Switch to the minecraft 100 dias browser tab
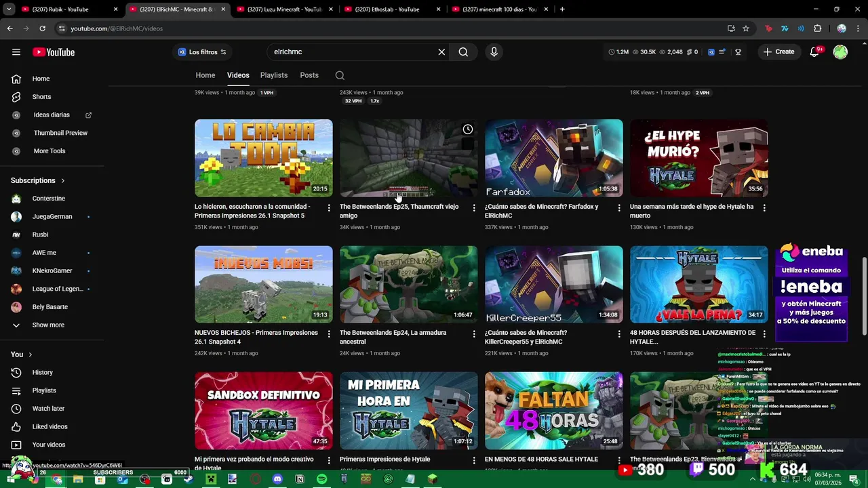868x488 pixels. click(x=499, y=9)
